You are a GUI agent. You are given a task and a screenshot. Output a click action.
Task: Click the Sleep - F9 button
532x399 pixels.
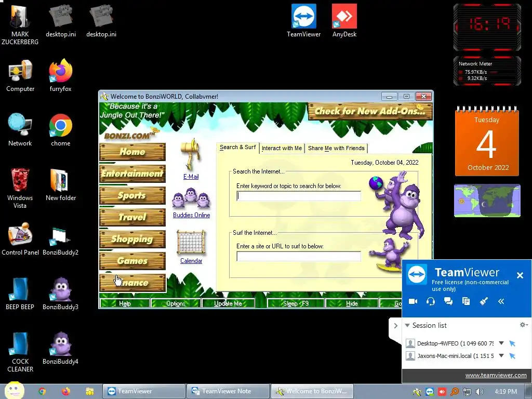(296, 303)
